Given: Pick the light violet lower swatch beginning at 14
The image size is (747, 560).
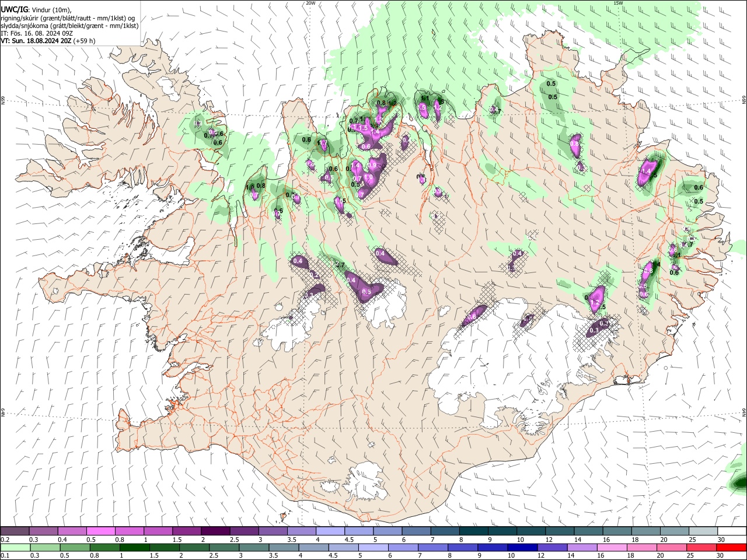Looking at the screenshot, I should coord(582,547).
